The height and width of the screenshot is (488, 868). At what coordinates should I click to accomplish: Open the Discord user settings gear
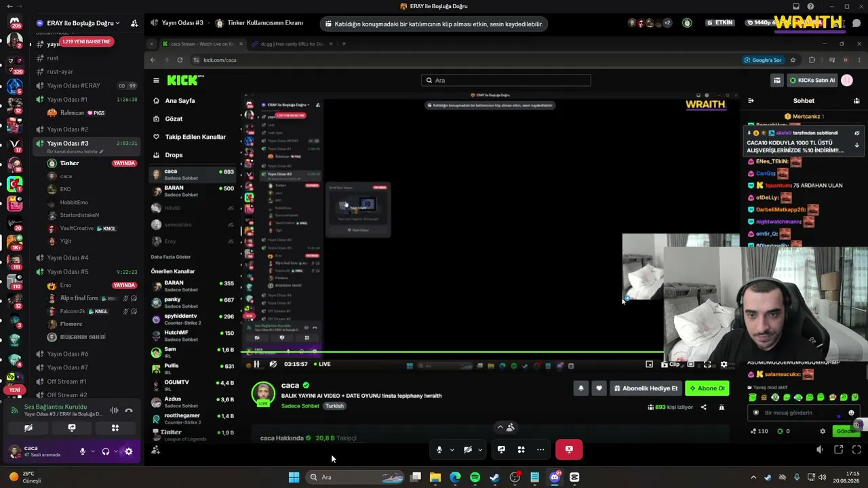pos(129,451)
